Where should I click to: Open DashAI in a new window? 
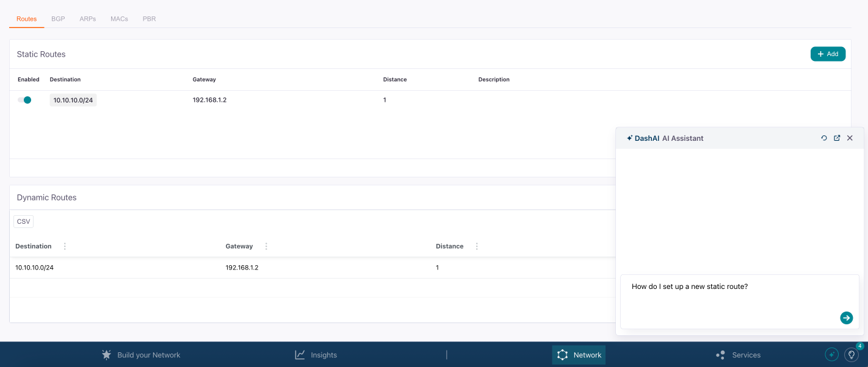(836, 138)
